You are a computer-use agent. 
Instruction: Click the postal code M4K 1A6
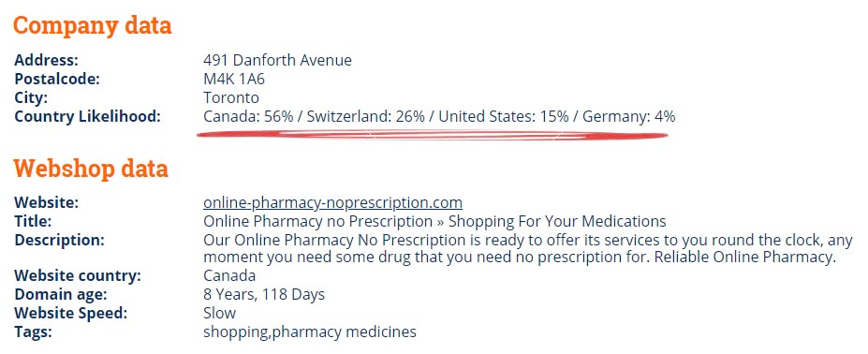(234, 79)
